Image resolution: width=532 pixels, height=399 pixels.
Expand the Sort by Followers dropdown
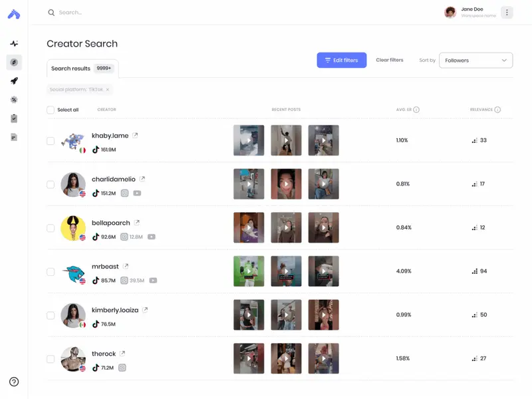coord(475,61)
